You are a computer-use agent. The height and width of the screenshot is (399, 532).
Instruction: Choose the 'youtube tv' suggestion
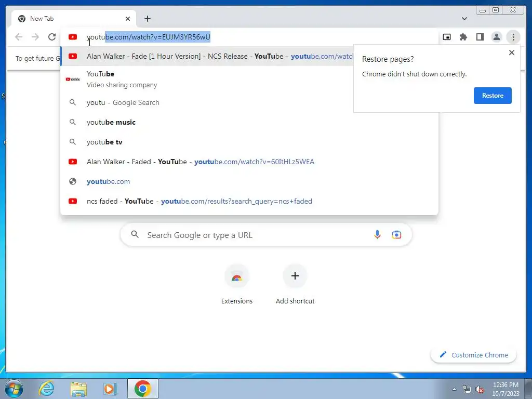click(249, 142)
